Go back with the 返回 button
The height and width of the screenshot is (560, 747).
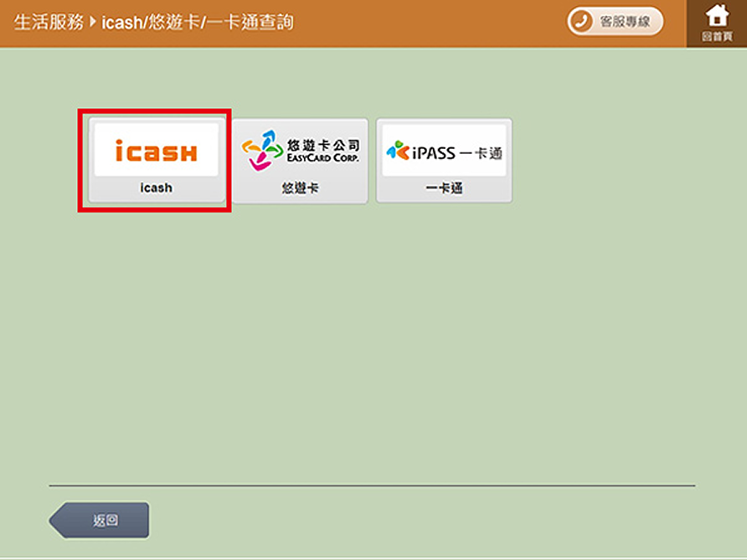click(x=99, y=520)
